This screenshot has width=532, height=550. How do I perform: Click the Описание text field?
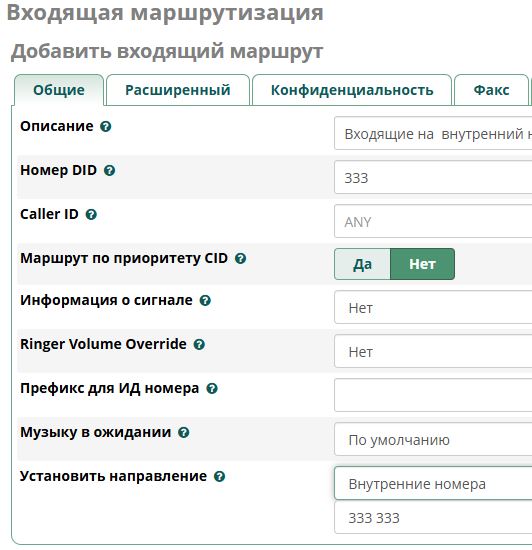pyautogui.click(x=433, y=134)
